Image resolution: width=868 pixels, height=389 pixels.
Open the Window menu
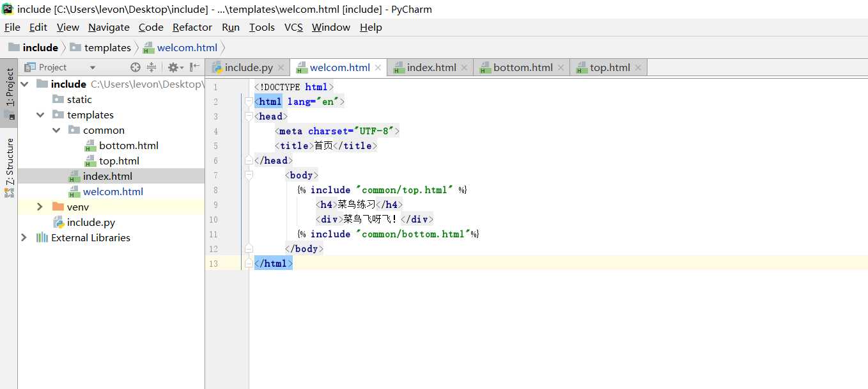point(331,27)
